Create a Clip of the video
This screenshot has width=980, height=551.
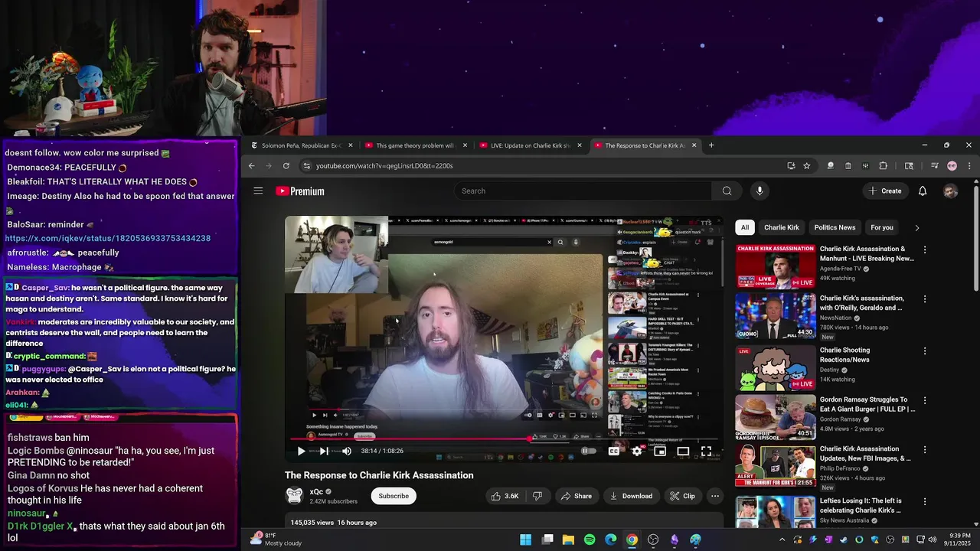[x=682, y=496]
